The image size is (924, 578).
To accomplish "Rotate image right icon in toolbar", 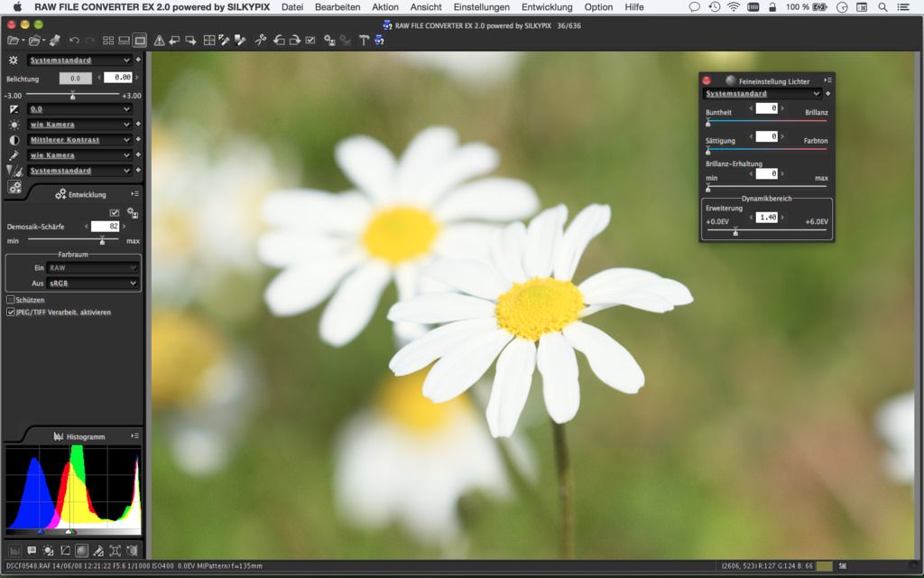I will pos(295,41).
